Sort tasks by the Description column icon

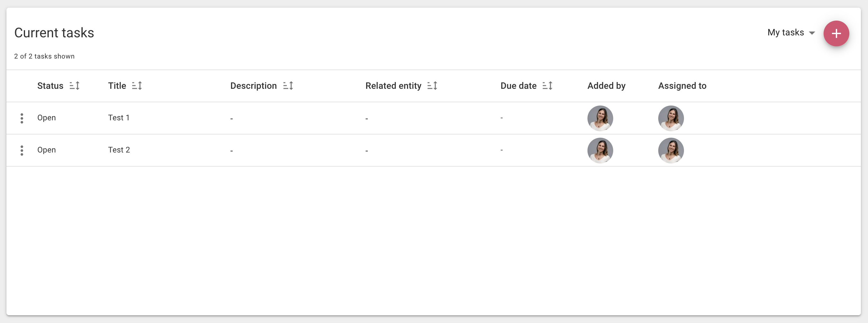289,86
